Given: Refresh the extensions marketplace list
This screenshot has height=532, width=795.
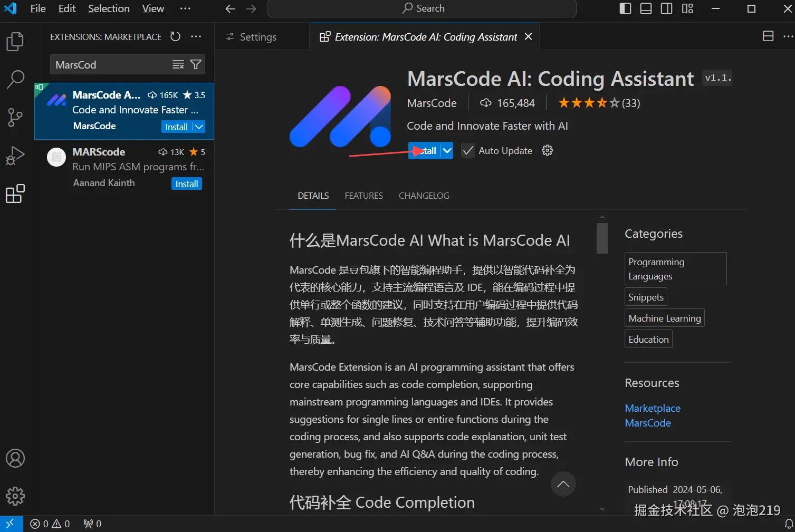Looking at the screenshot, I should pyautogui.click(x=175, y=36).
